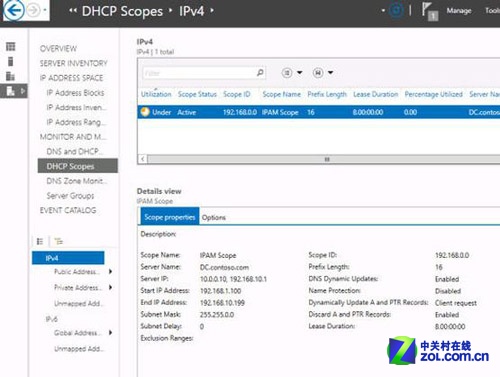Sort by the Scope ID column
This screenshot has height=377, width=500.
tap(237, 94)
